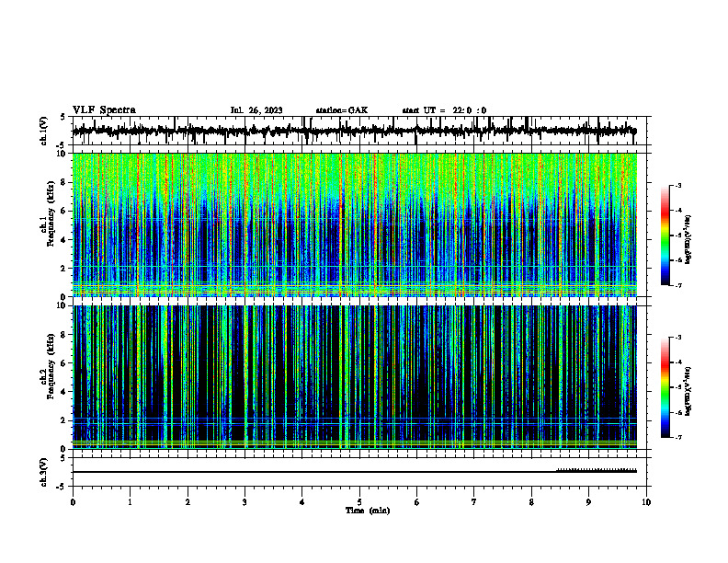
Task: Click the ch.2 color bar label "-3"
Action: (678, 338)
